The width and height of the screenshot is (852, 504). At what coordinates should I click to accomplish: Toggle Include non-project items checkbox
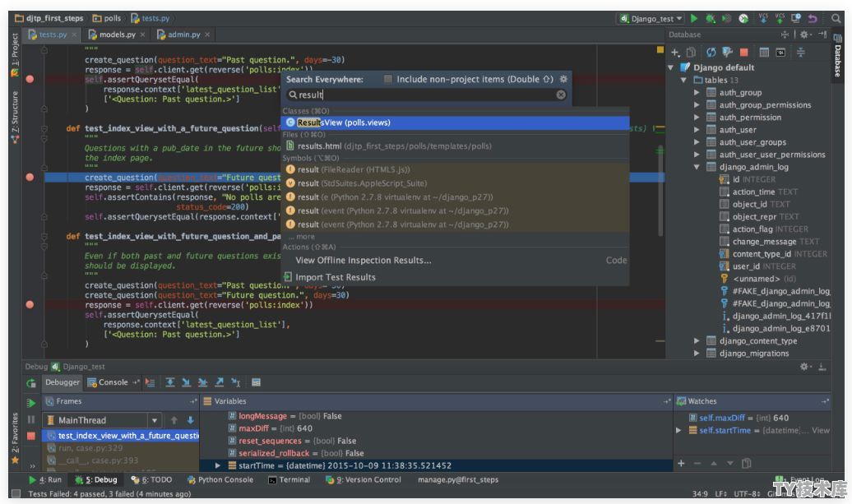[388, 79]
